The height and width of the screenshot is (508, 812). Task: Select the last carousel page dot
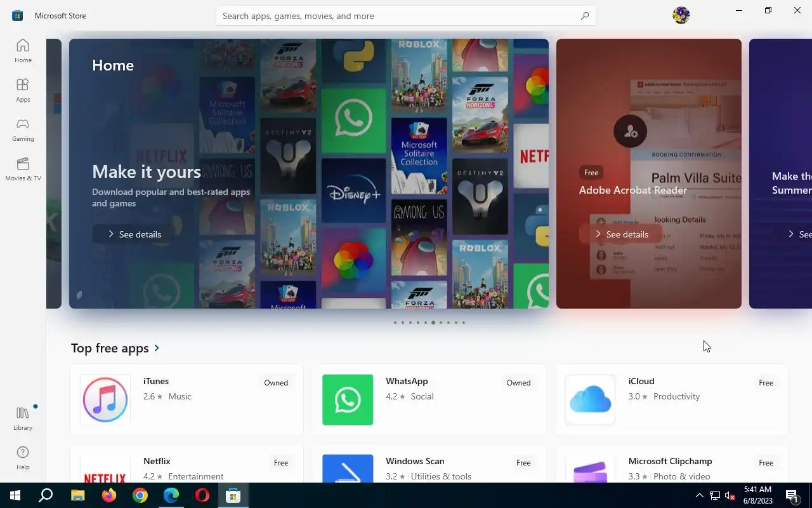(463, 323)
